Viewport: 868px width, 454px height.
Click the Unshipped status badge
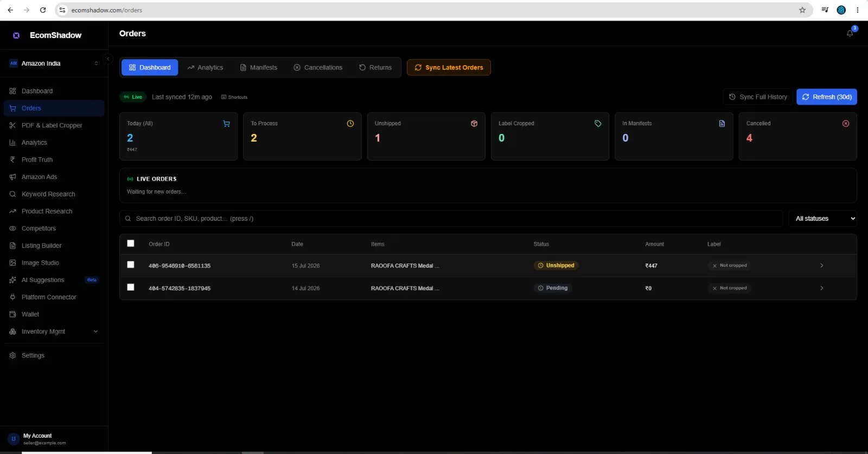point(556,266)
